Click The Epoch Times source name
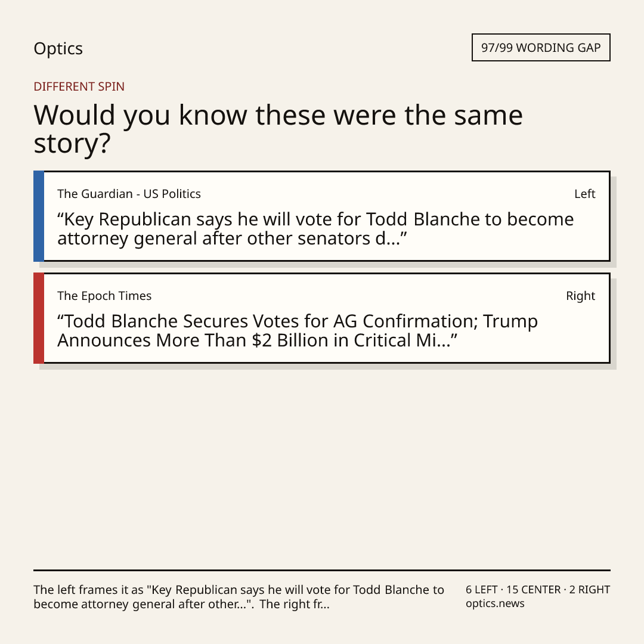 click(104, 296)
